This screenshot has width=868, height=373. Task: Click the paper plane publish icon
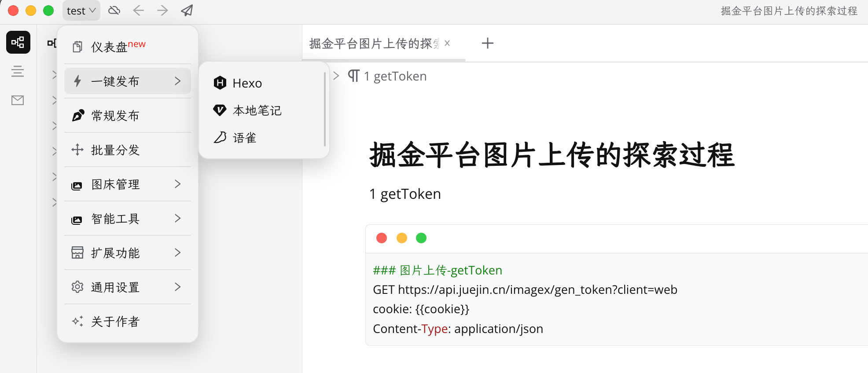[x=187, y=11]
